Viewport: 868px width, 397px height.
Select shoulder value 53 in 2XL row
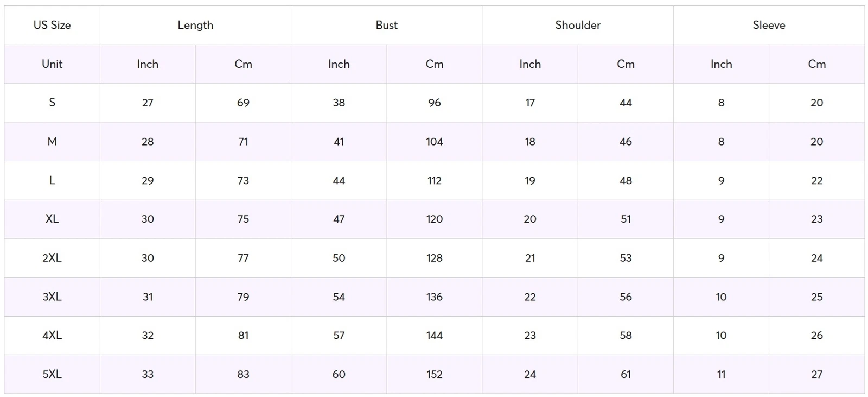point(626,258)
